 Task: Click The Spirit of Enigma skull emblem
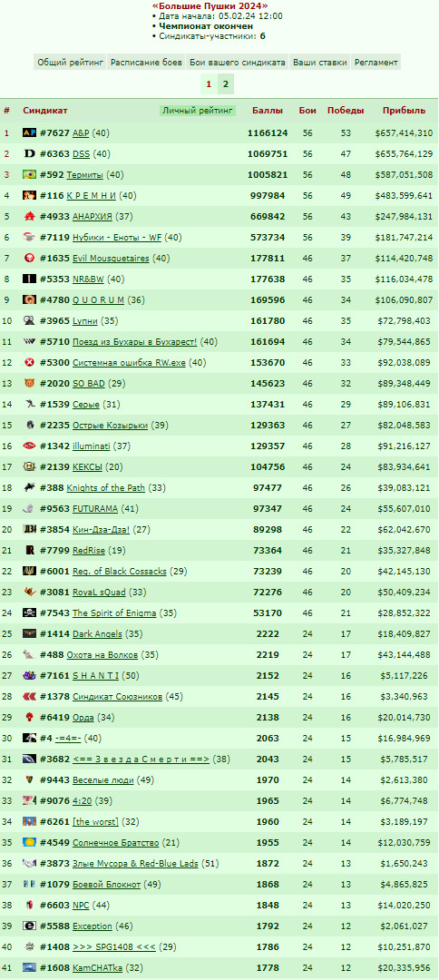29,612
